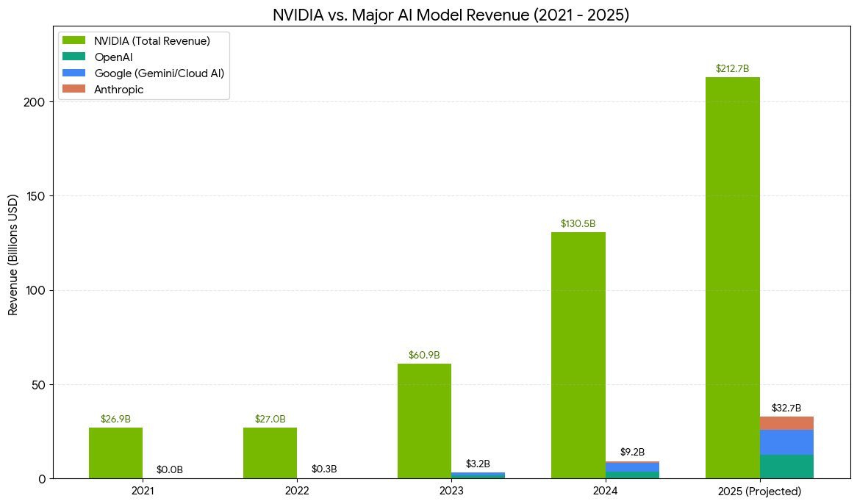Screen dimensions: 857x504
Task: Toggle the Anthropic legend entry off
Action: (120, 89)
